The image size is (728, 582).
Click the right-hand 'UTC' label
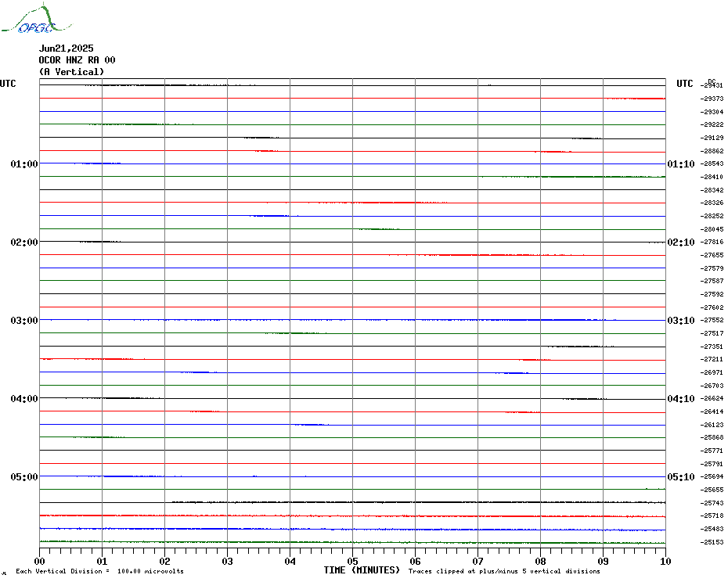pos(684,84)
